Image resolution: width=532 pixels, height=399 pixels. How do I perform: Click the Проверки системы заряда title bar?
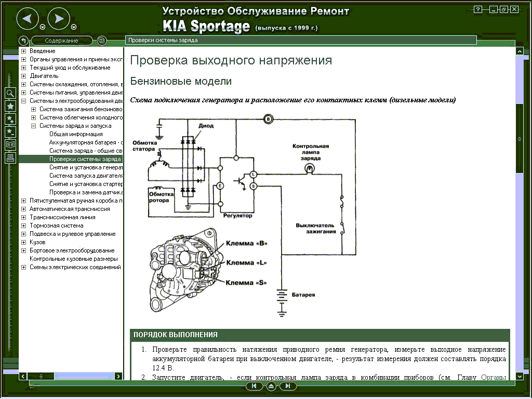click(x=301, y=40)
